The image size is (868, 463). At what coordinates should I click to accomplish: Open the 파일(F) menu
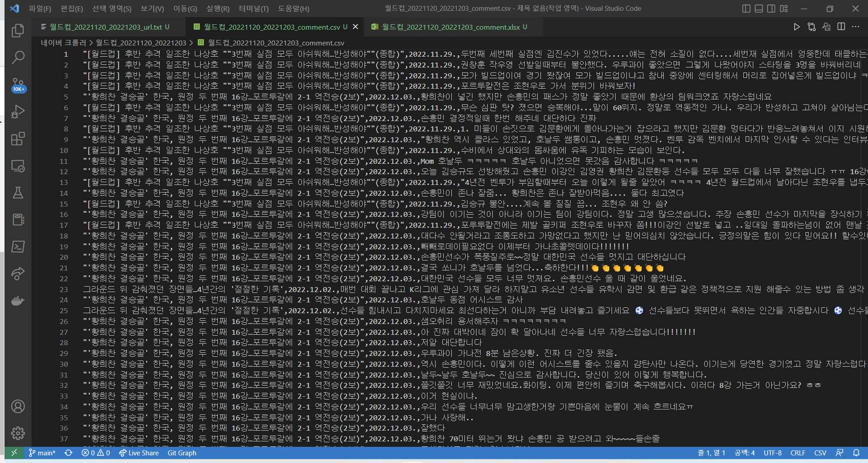[x=40, y=9]
